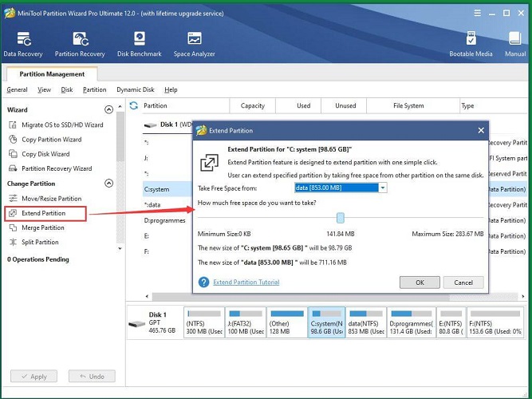
Task: Click the Apply button
Action: [34, 377]
